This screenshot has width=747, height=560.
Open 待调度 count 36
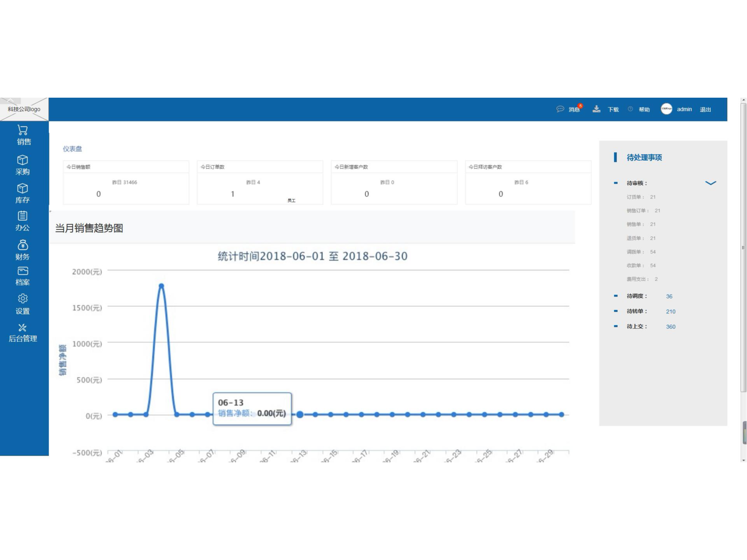669,296
